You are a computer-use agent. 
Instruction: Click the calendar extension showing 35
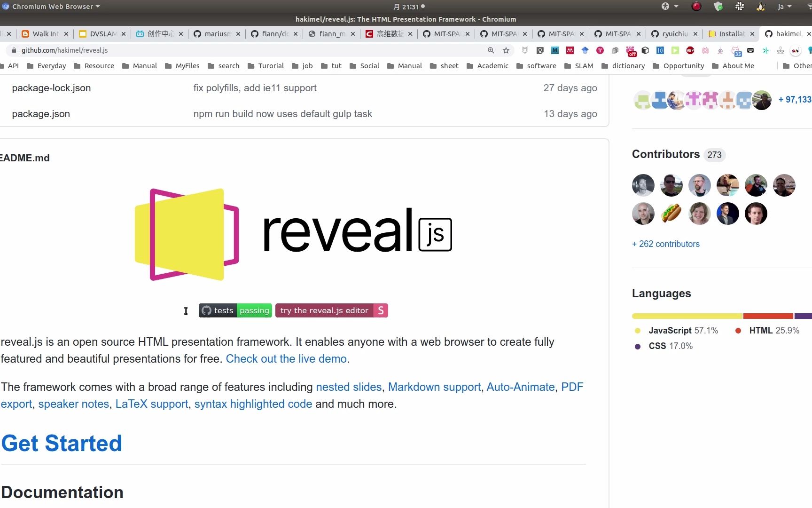[x=735, y=50]
